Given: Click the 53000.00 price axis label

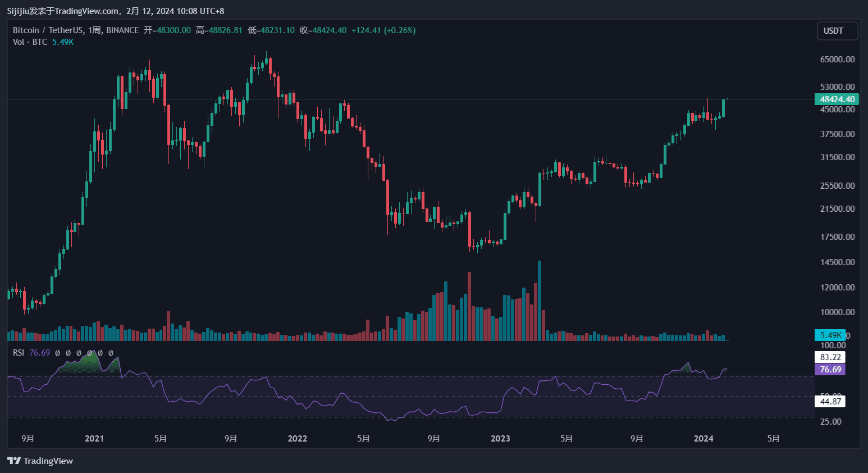Looking at the screenshot, I should (x=837, y=87).
